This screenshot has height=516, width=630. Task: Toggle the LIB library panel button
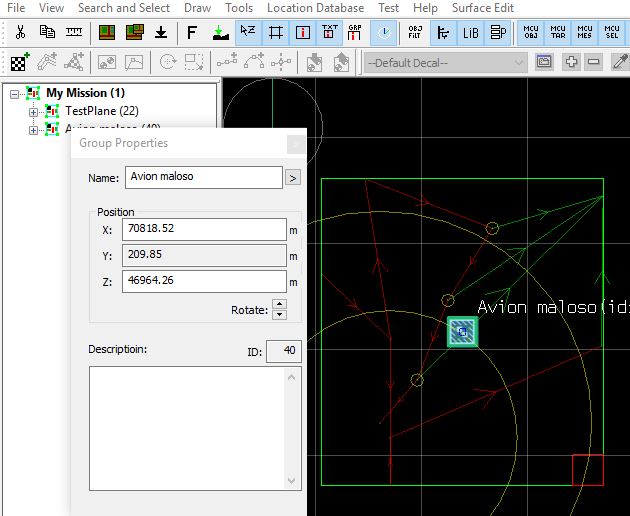pos(470,32)
